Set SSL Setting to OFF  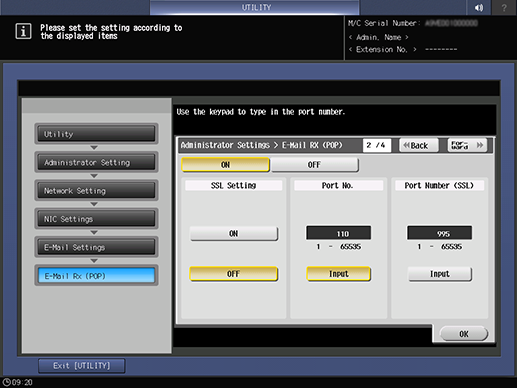pos(234,274)
